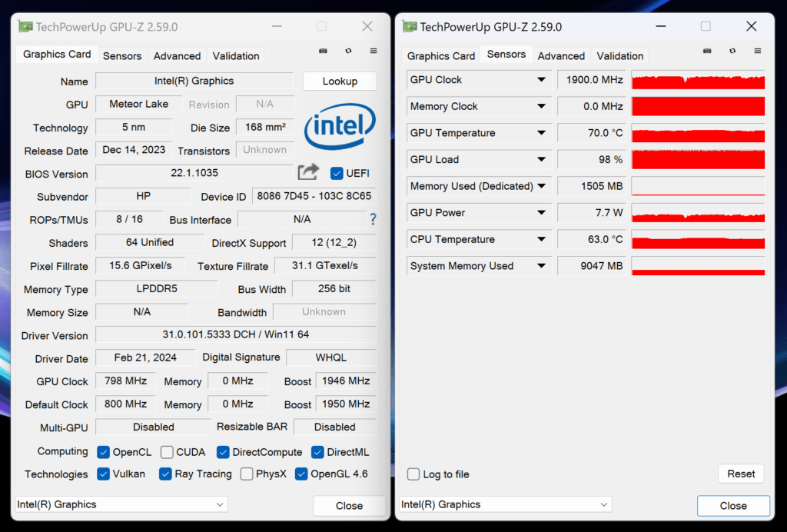
Task: Toggle the DirectCompute checkbox
Action: point(223,452)
